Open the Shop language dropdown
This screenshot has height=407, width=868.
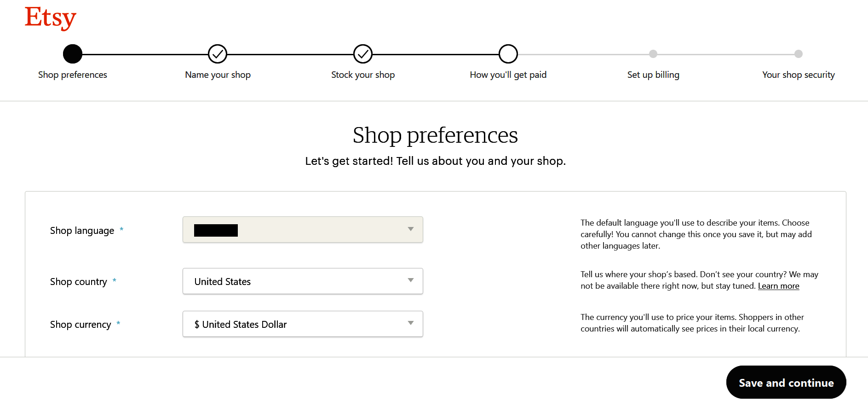pos(303,229)
